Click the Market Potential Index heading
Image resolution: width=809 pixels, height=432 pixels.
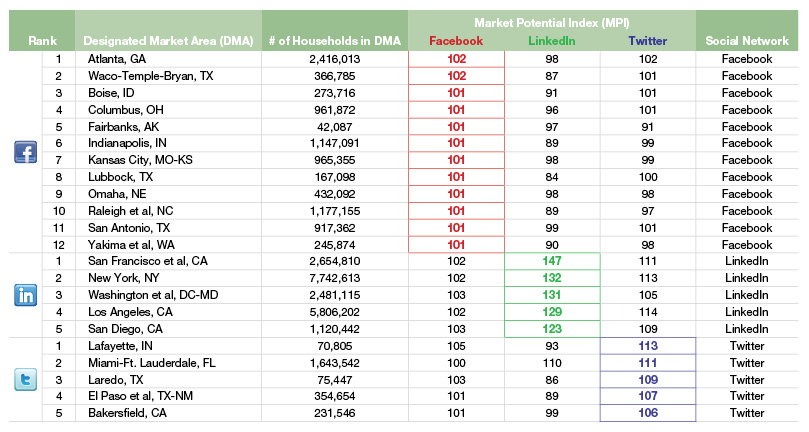[x=551, y=20]
